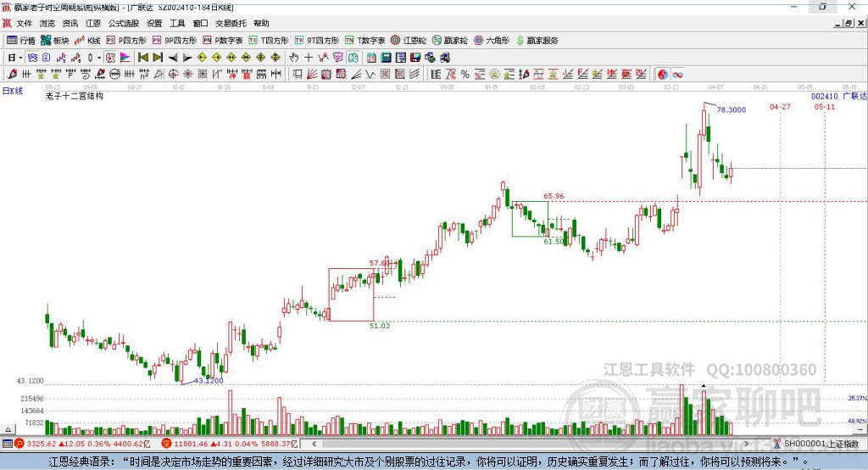Click the 002410 广联达 stock code label

(838, 96)
